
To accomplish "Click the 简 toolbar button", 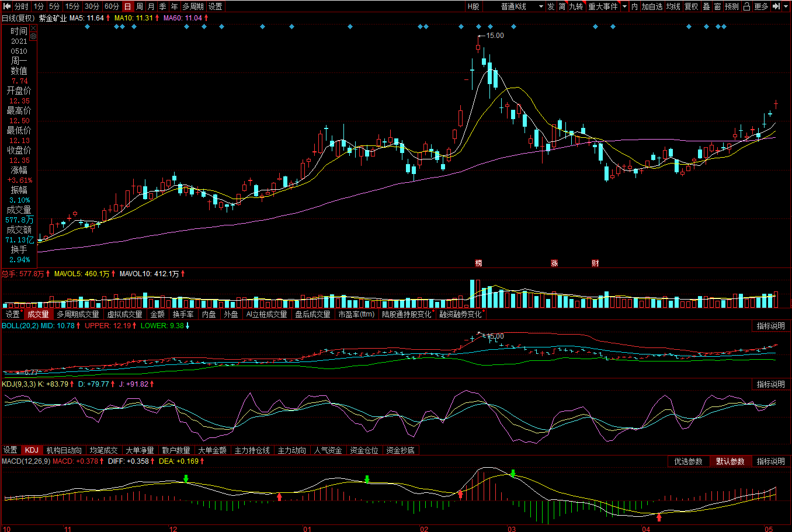I will coord(562,6).
